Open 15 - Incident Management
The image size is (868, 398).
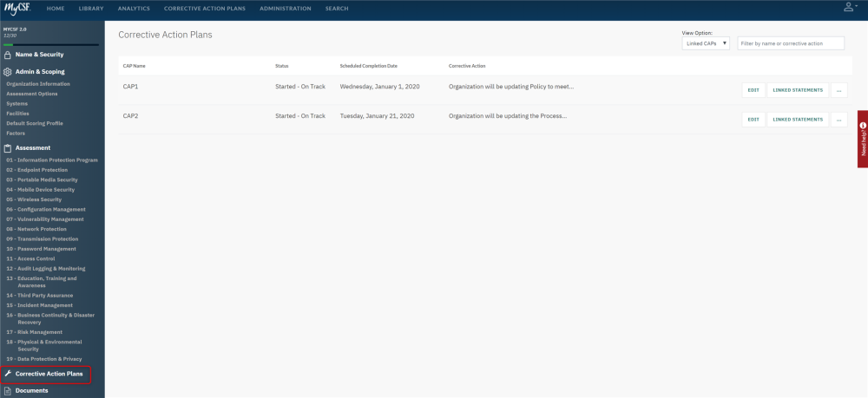coord(39,306)
